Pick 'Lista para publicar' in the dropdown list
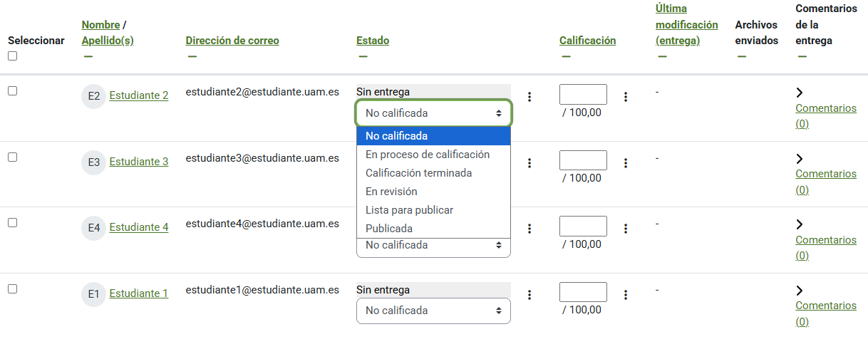 click(x=409, y=210)
